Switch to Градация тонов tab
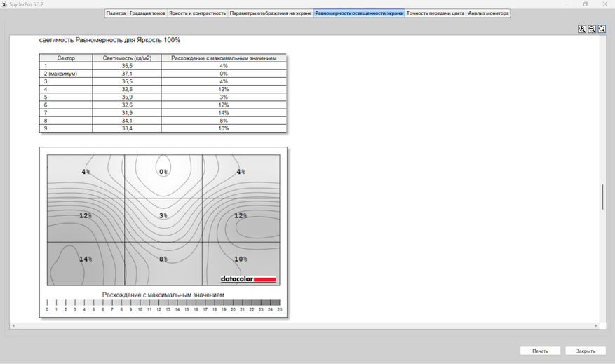 coord(147,13)
